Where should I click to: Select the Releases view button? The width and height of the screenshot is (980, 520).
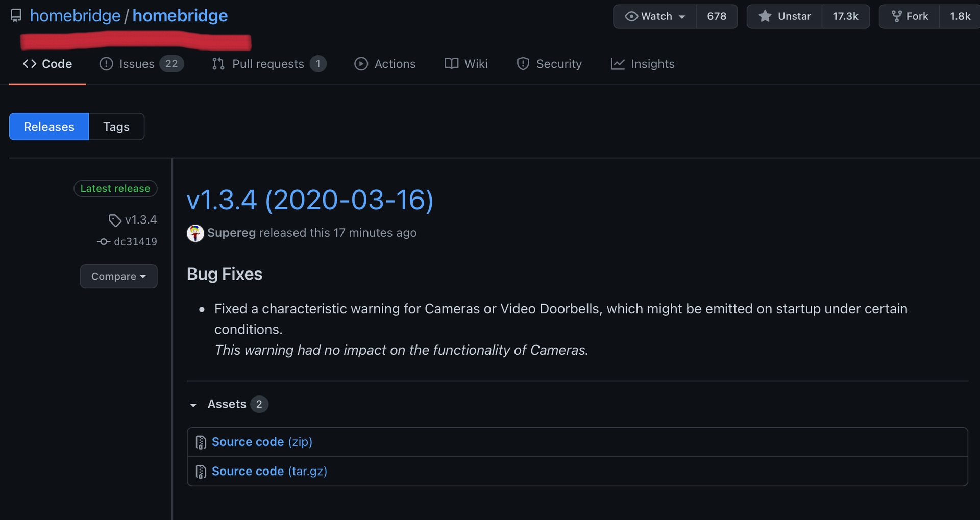49,127
